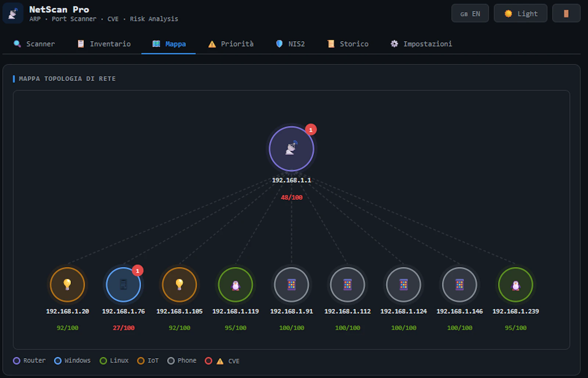This screenshot has width=588, height=378.
Task: Click the NetScan Pro title text
Action: pos(59,10)
